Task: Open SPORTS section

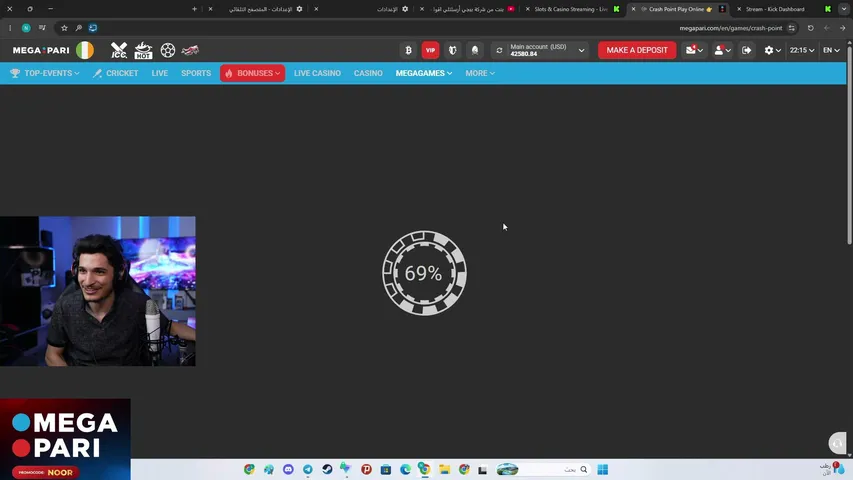Action: [x=196, y=73]
